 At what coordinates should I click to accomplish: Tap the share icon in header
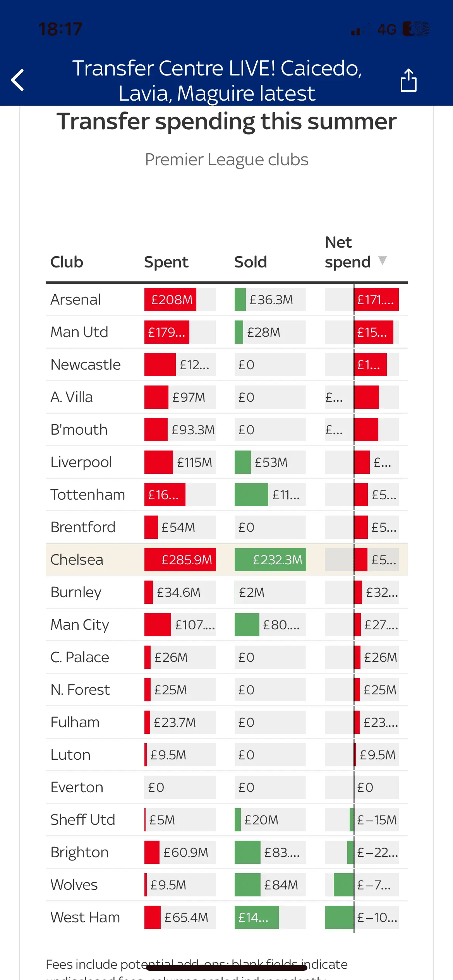click(408, 80)
